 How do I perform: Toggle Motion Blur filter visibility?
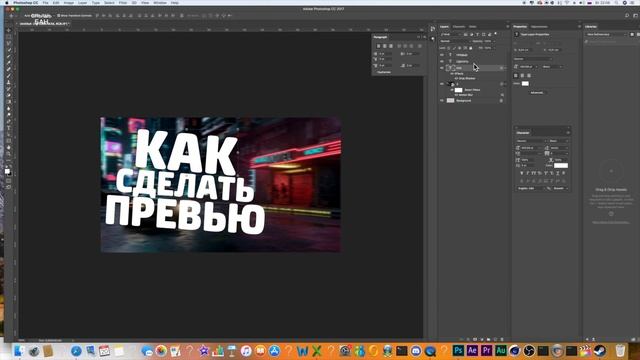pos(456,95)
